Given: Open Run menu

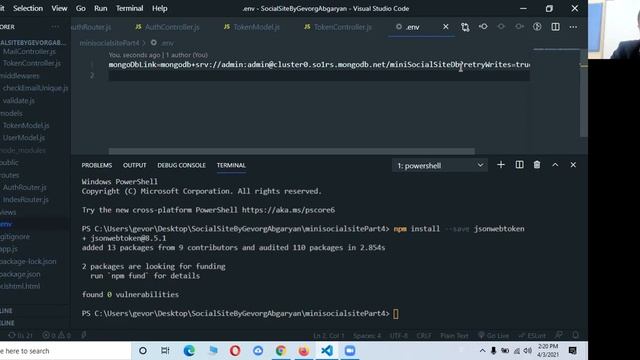Looking at the screenshot, I should tap(100, 8).
